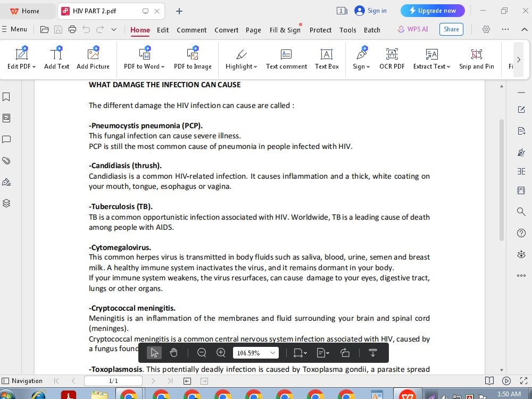The height and width of the screenshot is (399, 532).
Task: Open the Add Picture tool
Action: pos(93,59)
